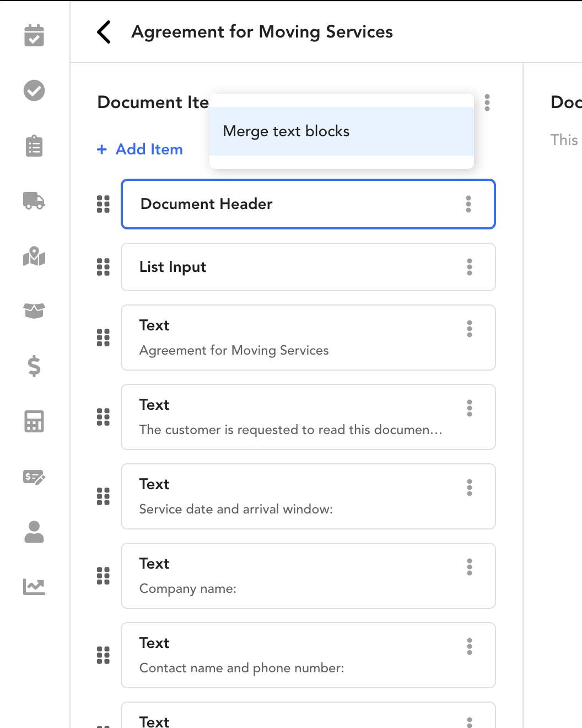The image size is (582, 728).
Task: Click drag handle beside Document Header
Action: coord(103,204)
